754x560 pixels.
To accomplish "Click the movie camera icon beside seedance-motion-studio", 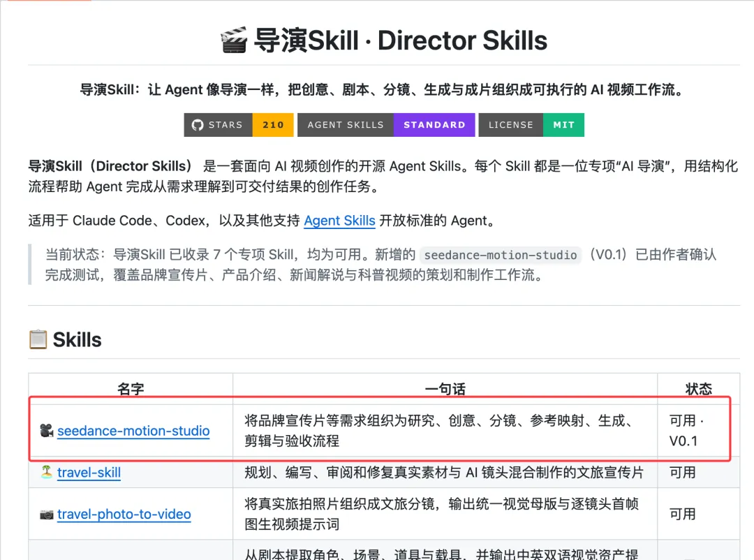I will tap(47, 431).
